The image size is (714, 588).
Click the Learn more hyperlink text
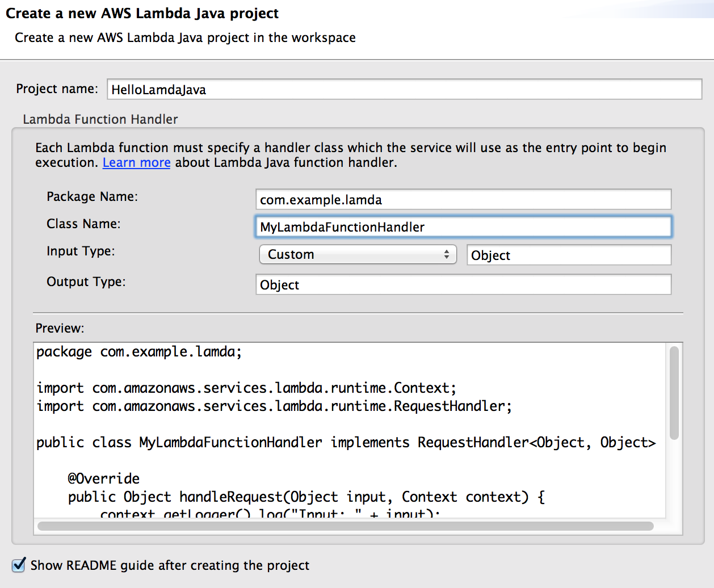click(x=136, y=163)
